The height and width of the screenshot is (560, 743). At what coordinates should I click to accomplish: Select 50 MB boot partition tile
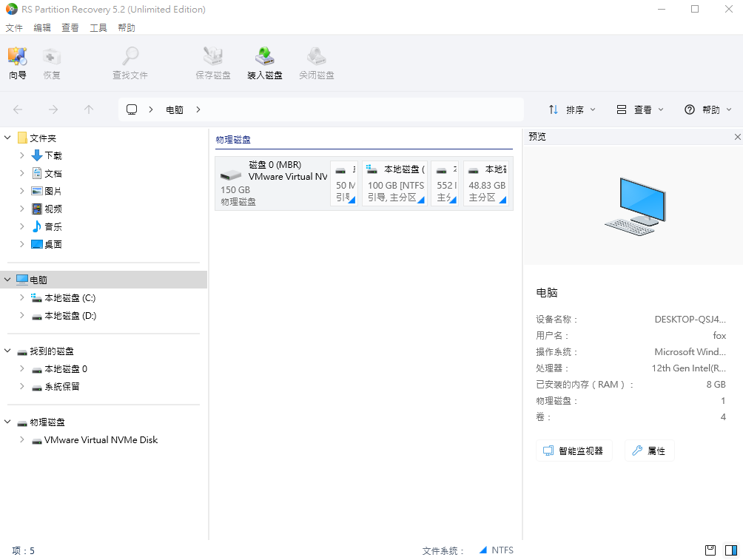point(344,183)
